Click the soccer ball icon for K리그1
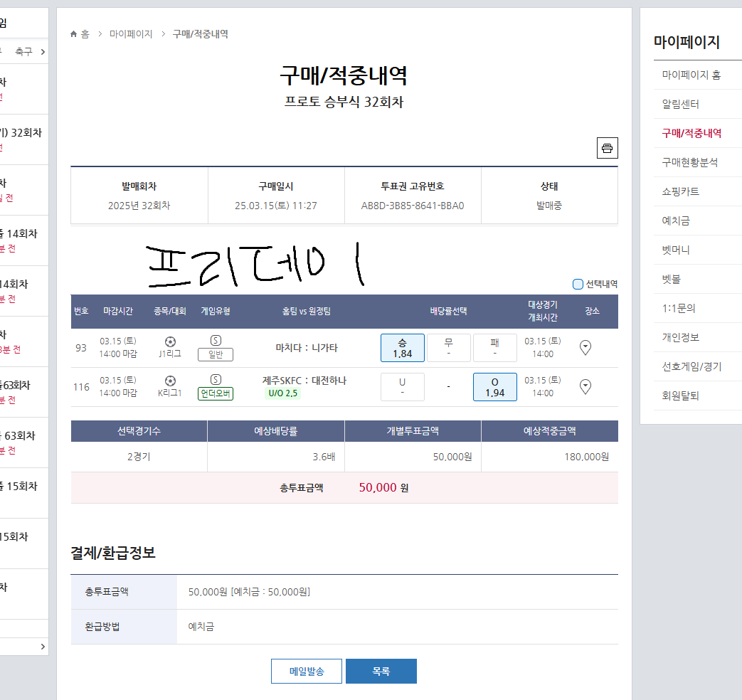The image size is (742, 700). 170,381
